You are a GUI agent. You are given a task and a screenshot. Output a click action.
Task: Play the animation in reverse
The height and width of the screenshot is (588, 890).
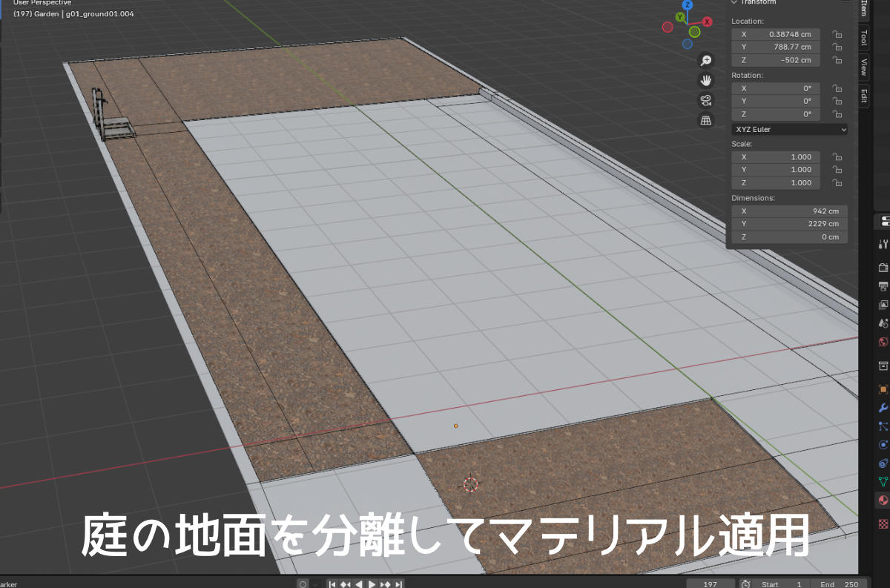click(360, 584)
